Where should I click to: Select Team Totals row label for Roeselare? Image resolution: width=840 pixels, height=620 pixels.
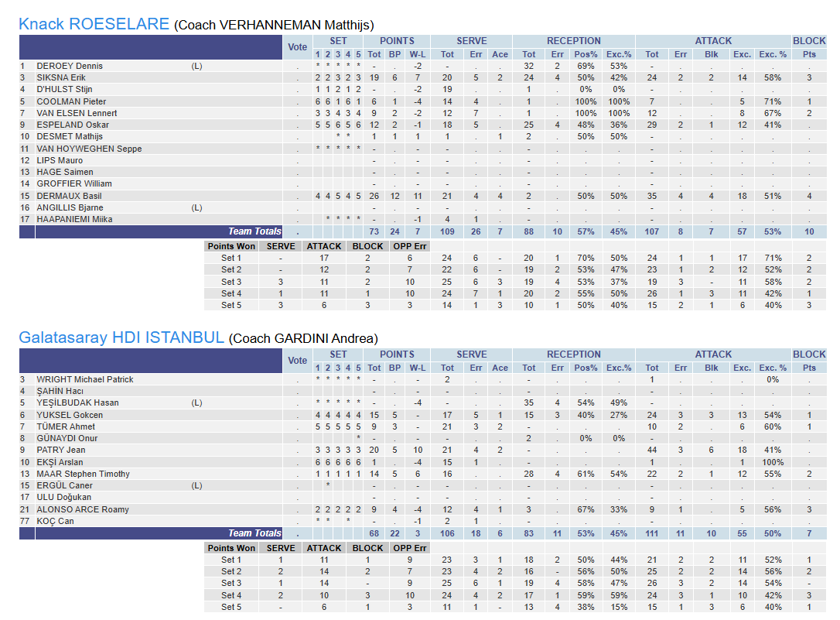[x=254, y=231]
